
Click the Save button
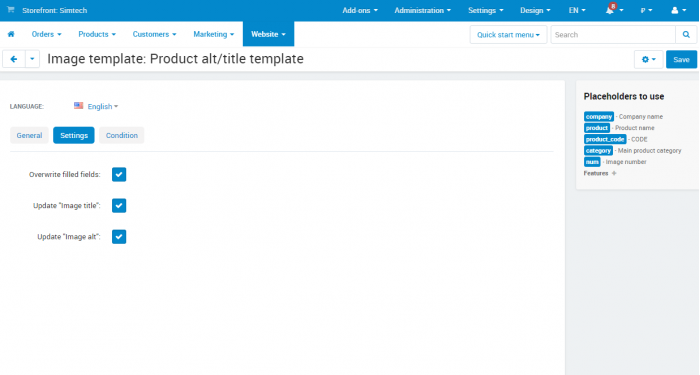click(x=681, y=59)
